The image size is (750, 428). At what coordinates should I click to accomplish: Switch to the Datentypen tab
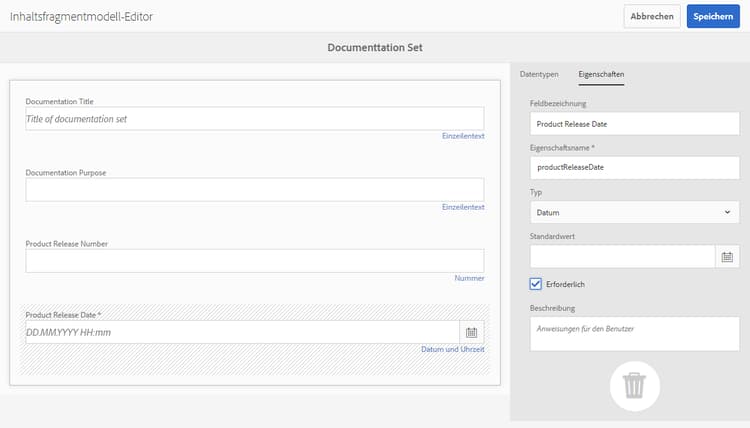(x=539, y=75)
